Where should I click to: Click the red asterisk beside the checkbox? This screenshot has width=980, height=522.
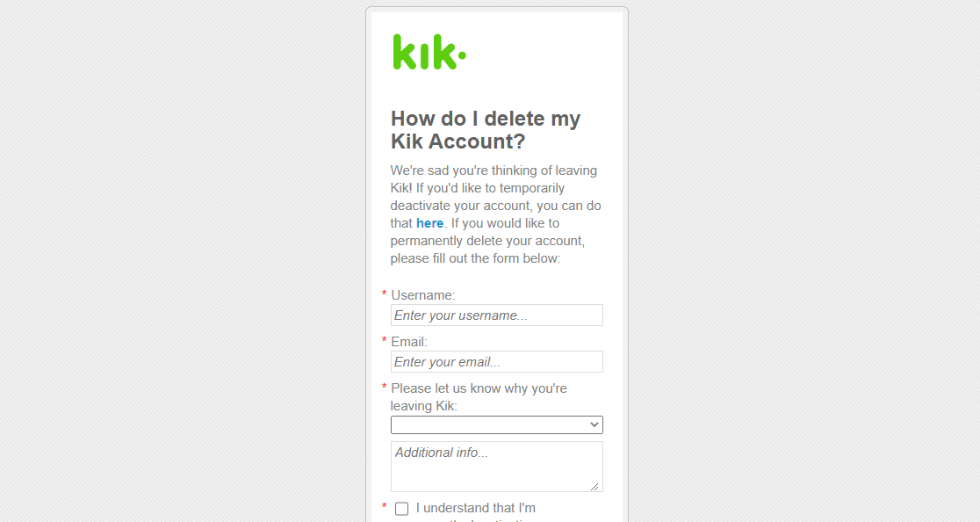(x=384, y=507)
